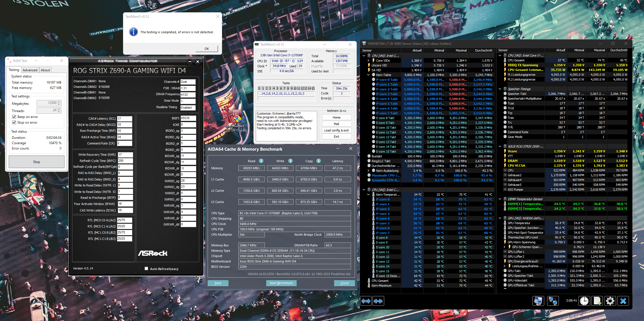The width and height of the screenshot is (644, 321).
Task: Click HWiNFO expand columns arrows icon
Action: point(366,301)
